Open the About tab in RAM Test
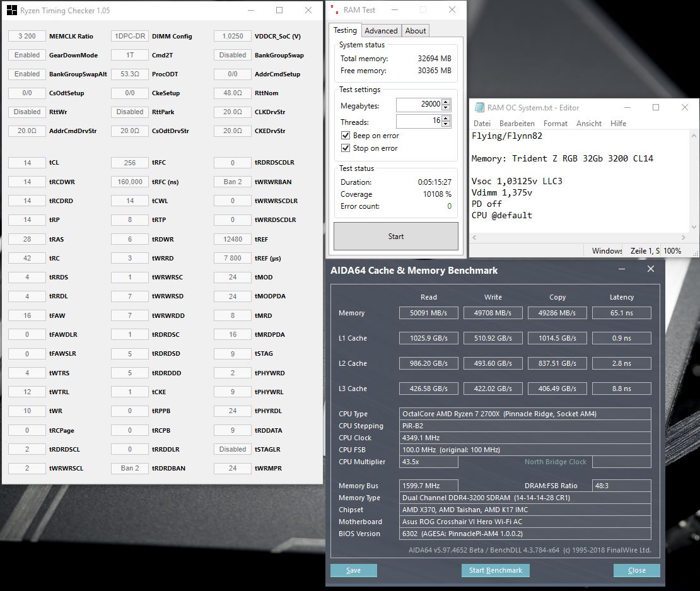700x591 pixels. 415,31
